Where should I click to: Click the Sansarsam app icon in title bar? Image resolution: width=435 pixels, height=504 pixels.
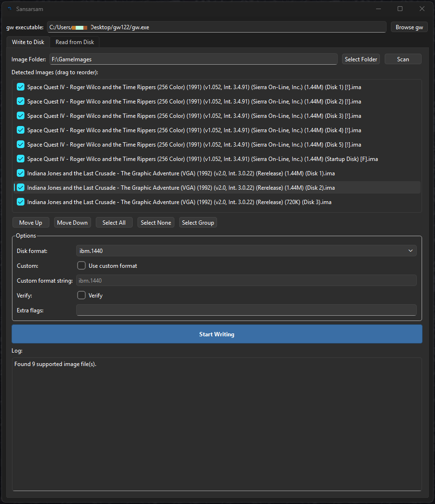coord(9,9)
